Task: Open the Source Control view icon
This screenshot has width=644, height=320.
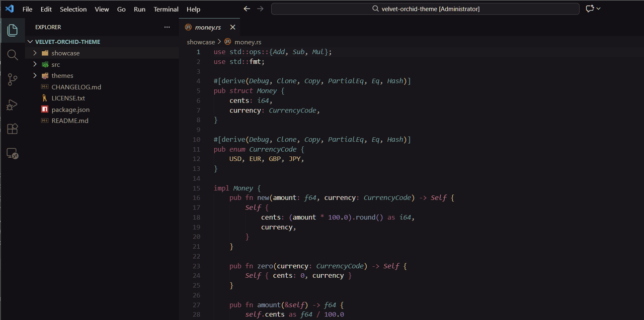Action: click(13, 79)
